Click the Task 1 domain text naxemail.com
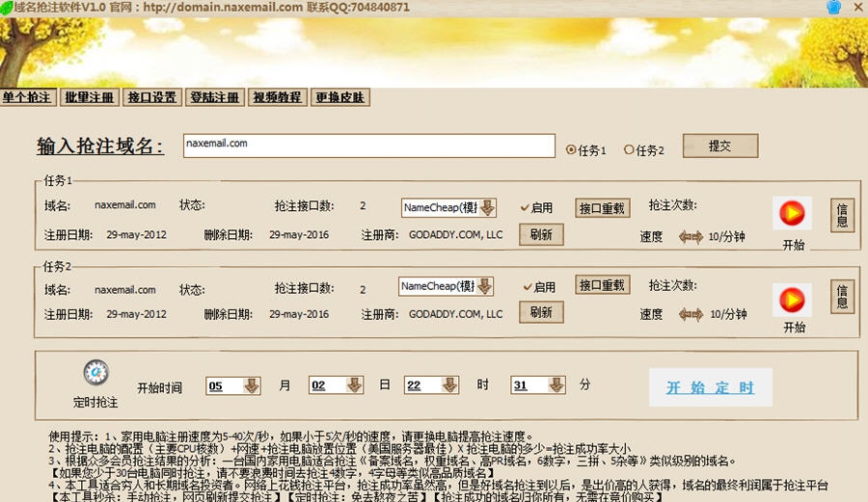 tap(125, 205)
